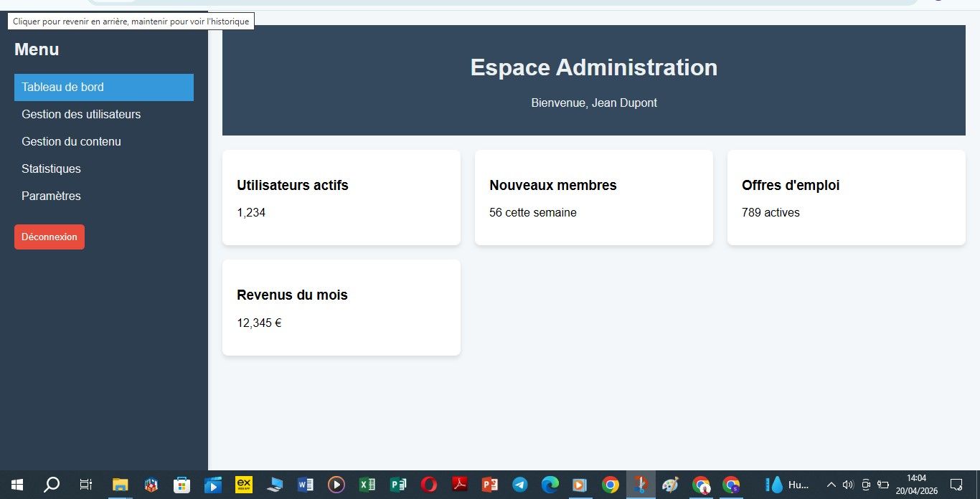The height and width of the screenshot is (499, 980).
Task: Open Telegram from the taskbar
Action: [x=520, y=485]
